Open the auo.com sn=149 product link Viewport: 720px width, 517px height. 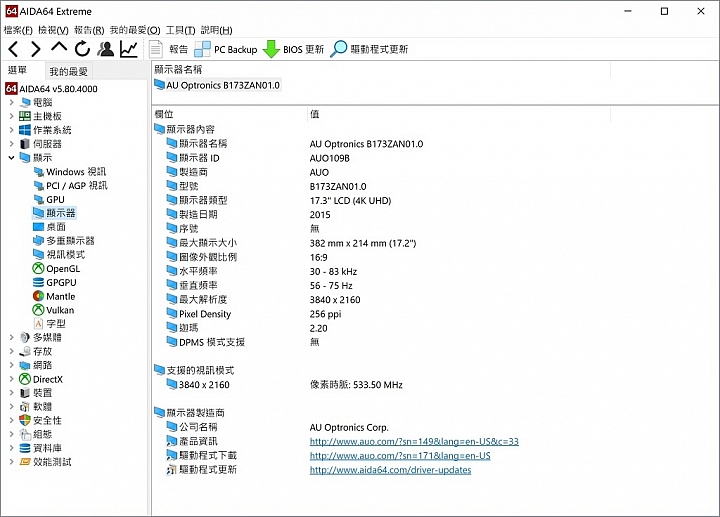tap(414, 442)
